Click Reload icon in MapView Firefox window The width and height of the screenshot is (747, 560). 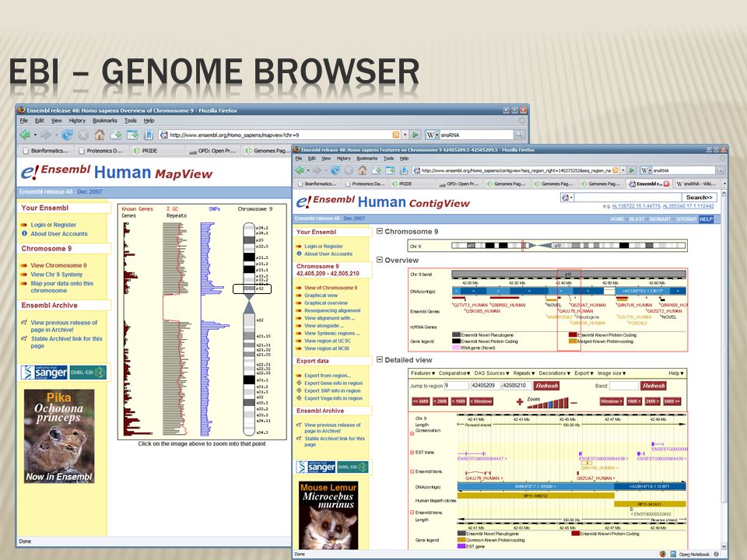67,135
